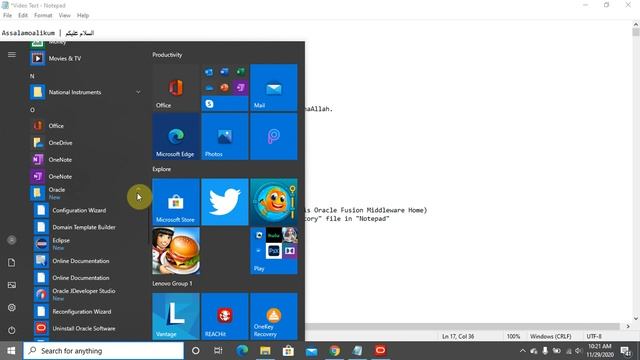Image resolution: width=640 pixels, height=360 pixels.
Task: Launch the Lenovo Vantage tile
Action: click(x=176, y=316)
